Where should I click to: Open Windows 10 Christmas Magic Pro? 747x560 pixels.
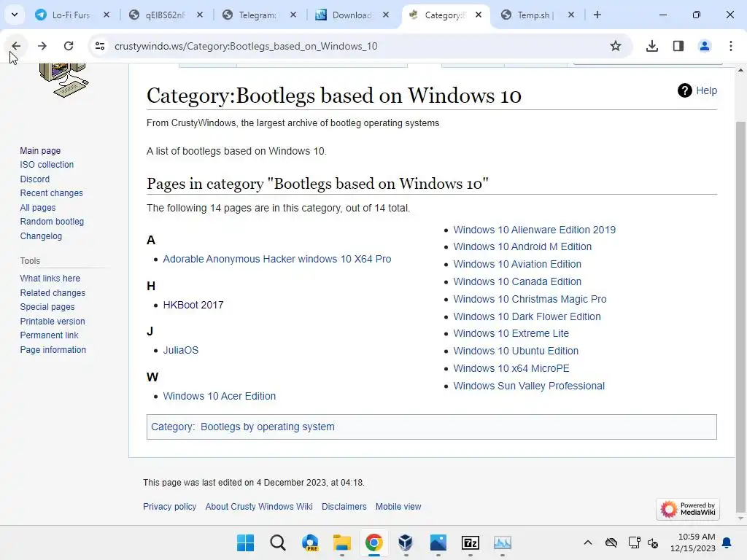coord(530,299)
